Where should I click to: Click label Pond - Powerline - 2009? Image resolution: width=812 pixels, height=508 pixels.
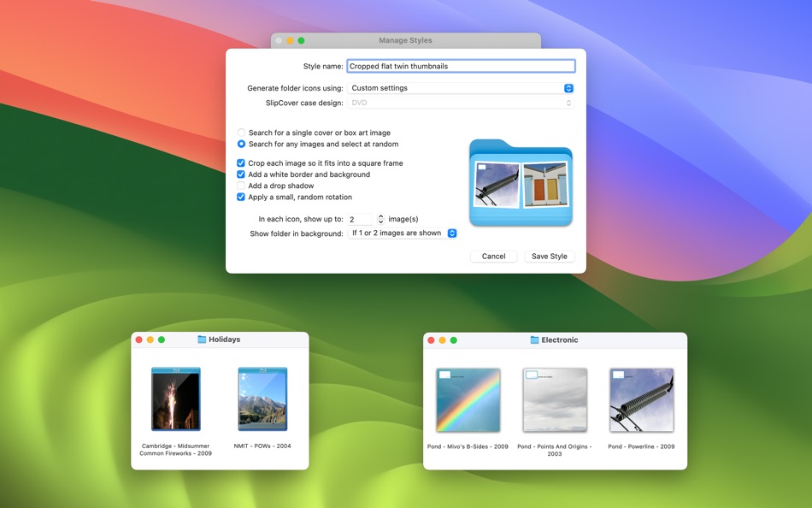pyautogui.click(x=641, y=446)
